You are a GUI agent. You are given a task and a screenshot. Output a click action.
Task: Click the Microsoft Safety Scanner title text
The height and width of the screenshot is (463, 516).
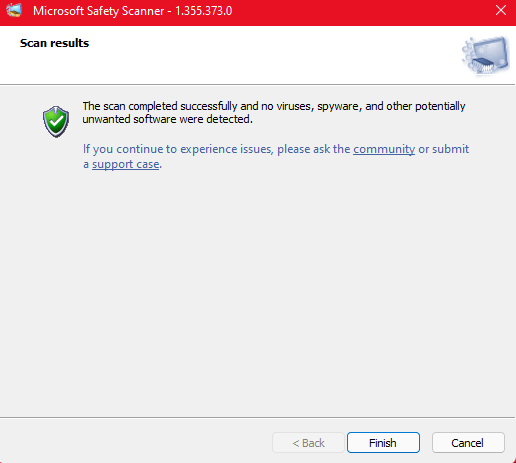coord(98,11)
